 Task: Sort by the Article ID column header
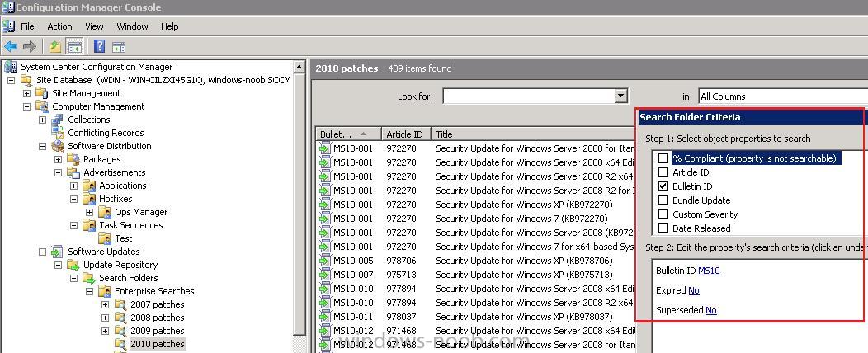406,134
